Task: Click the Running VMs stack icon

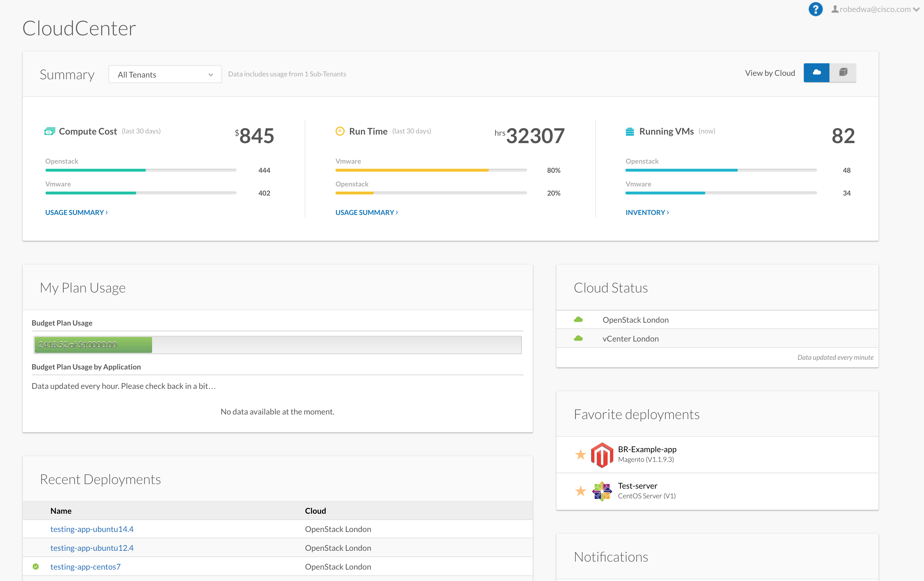Action: (629, 131)
